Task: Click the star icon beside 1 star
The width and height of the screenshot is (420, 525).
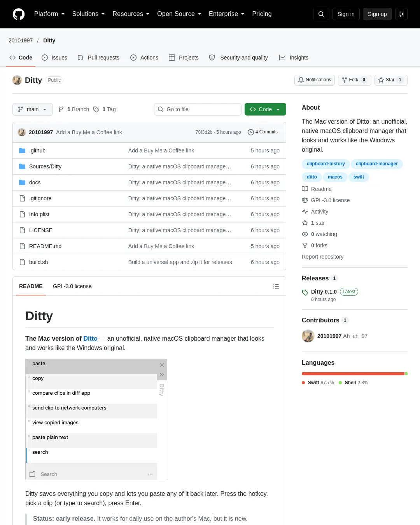Action: [305, 223]
